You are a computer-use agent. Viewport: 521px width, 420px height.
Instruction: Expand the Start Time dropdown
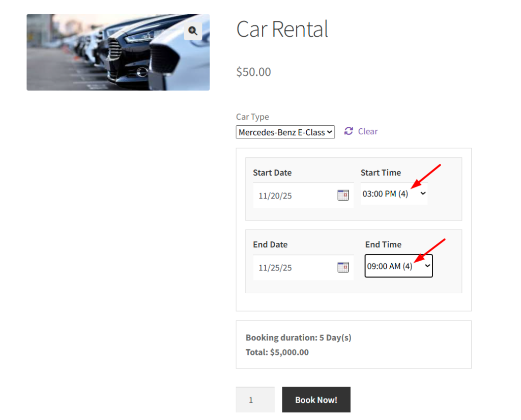pos(394,194)
